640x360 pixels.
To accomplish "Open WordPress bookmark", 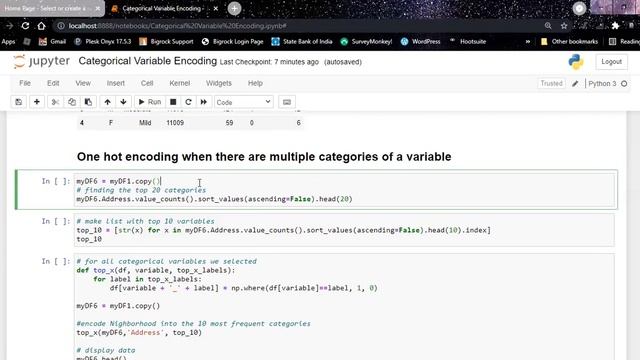I will 420,42.
